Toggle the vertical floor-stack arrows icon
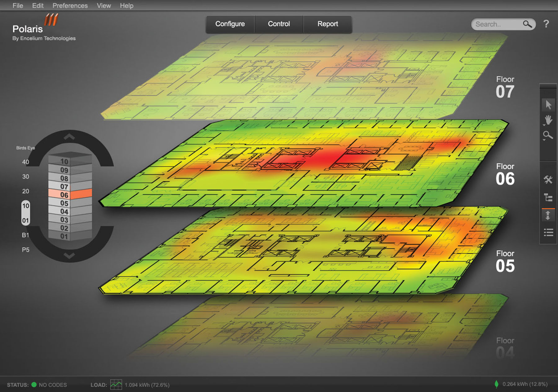 pos(548,215)
